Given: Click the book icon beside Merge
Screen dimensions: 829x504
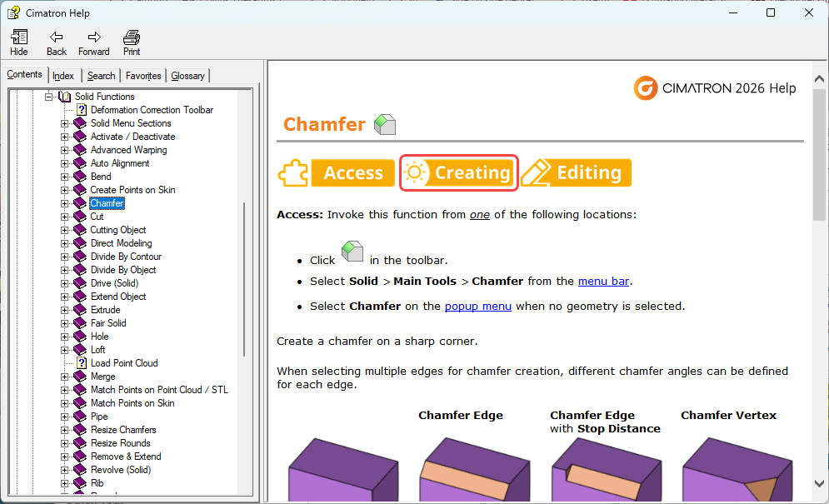Looking at the screenshot, I should (80, 377).
